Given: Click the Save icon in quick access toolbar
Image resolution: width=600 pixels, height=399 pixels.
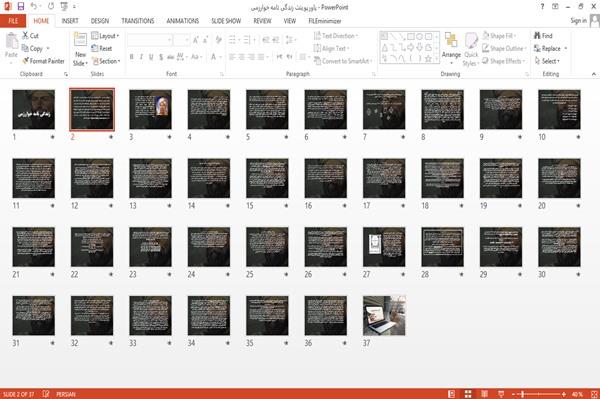Looking at the screenshot, I should (21, 7).
